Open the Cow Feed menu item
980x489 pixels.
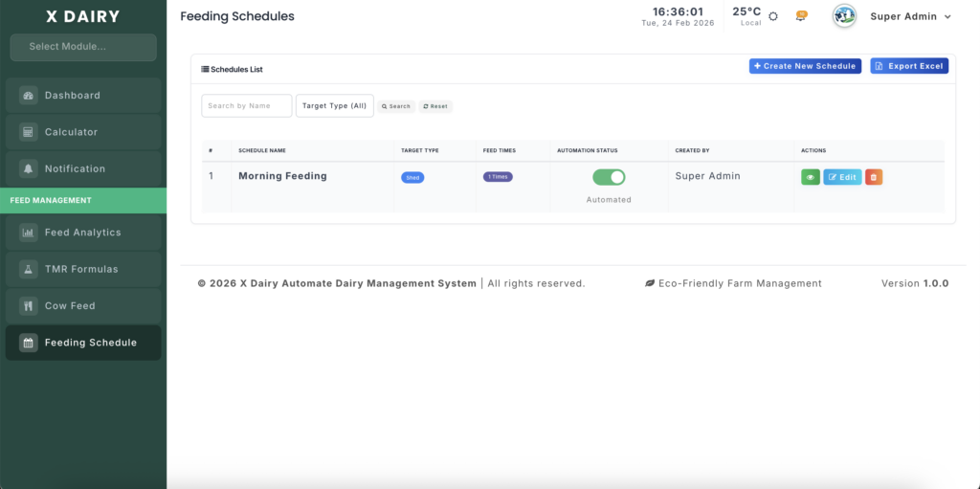(83, 306)
